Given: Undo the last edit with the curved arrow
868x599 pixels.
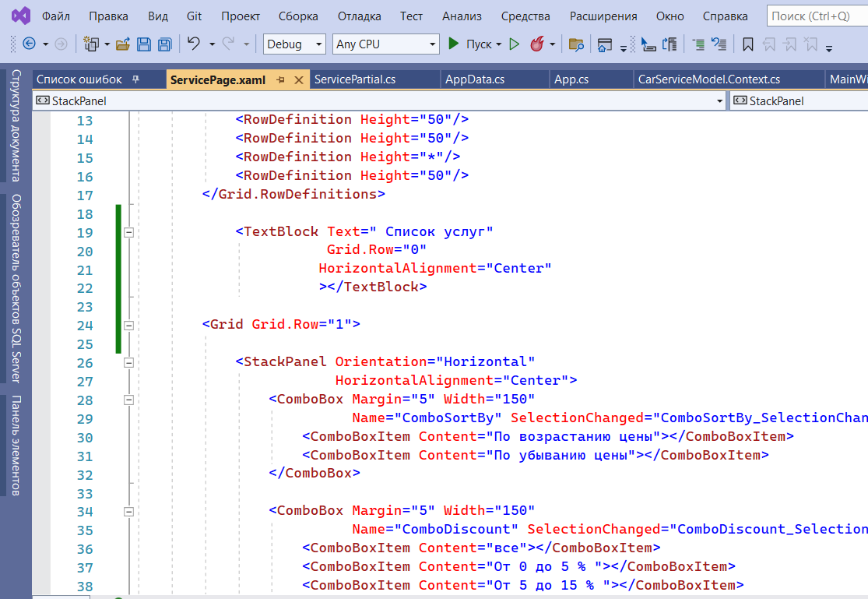Looking at the screenshot, I should pyautogui.click(x=193, y=43).
